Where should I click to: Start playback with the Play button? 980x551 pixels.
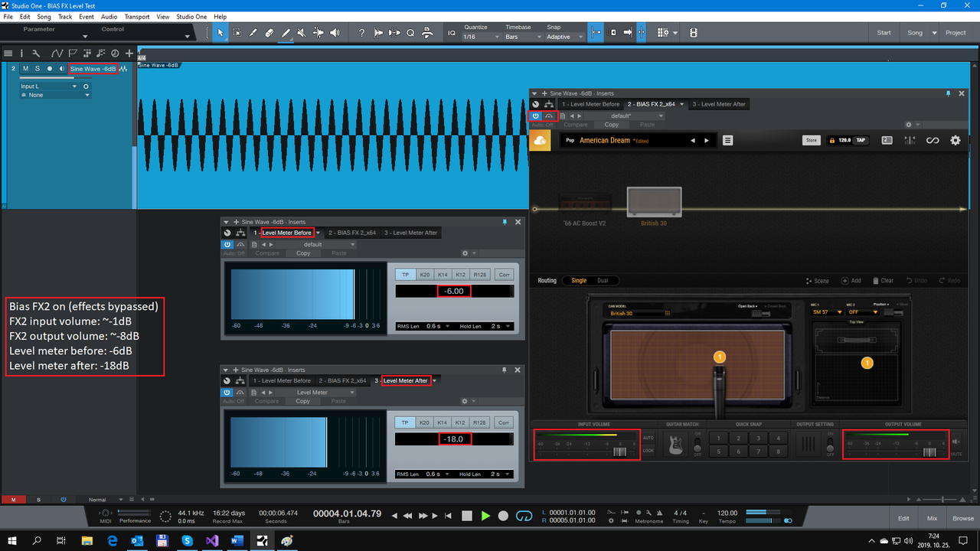[485, 517]
